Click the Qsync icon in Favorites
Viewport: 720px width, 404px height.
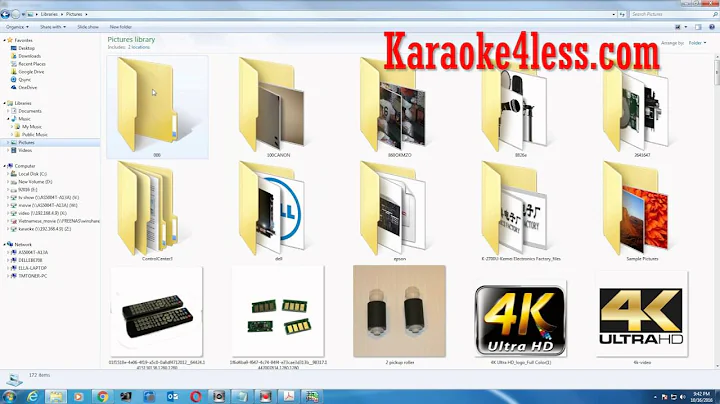tap(13, 79)
